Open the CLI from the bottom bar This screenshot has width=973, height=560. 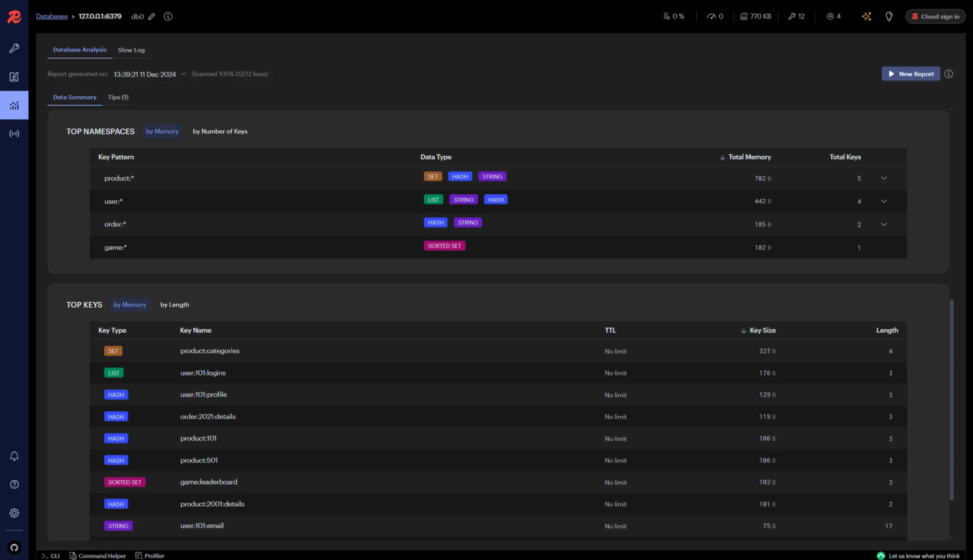click(51, 556)
